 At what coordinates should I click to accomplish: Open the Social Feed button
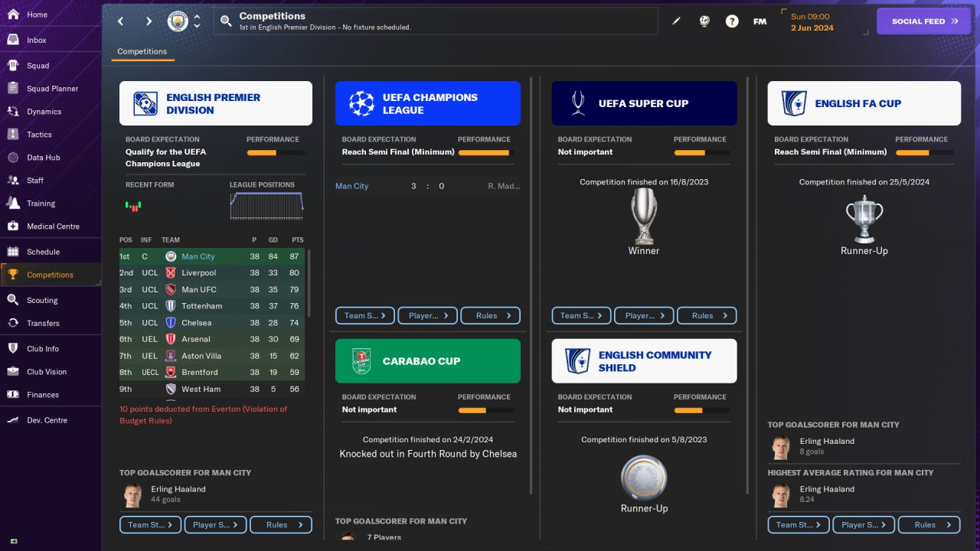tap(924, 21)
